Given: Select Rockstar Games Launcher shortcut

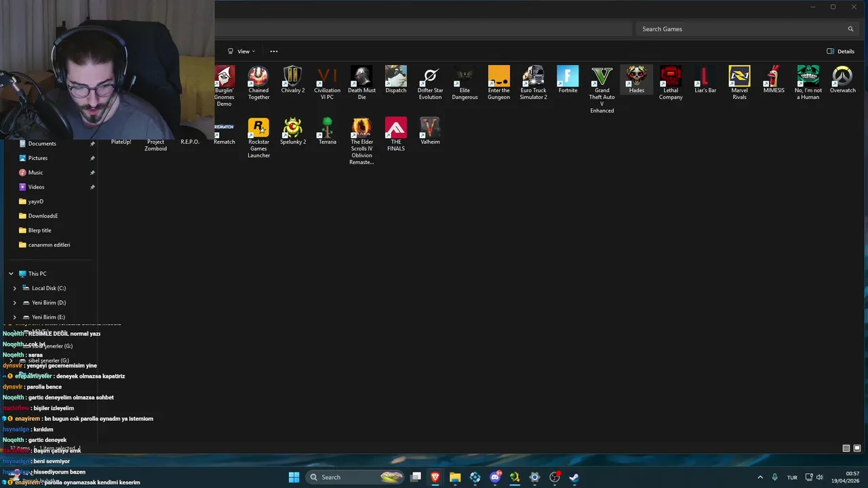Looking at the screenshot, I should [x=258, y=138].
